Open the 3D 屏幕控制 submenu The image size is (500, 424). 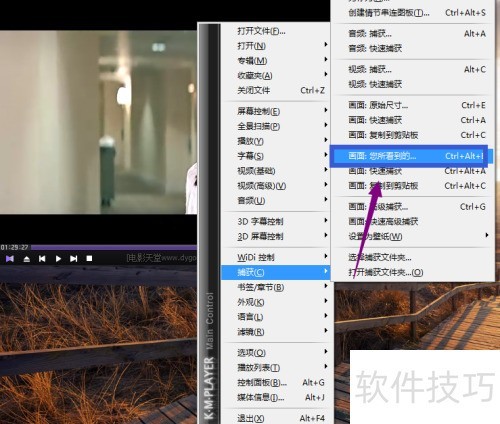[x=276, y=236]
